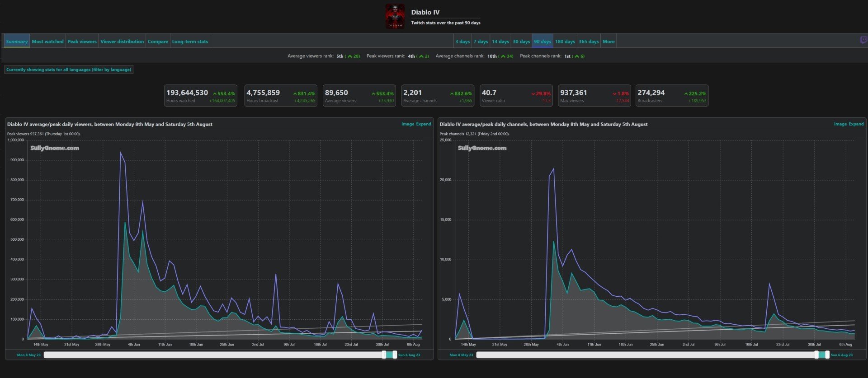
Task: Click Peak channels 12,321 caption text
Action: [474, 134]
